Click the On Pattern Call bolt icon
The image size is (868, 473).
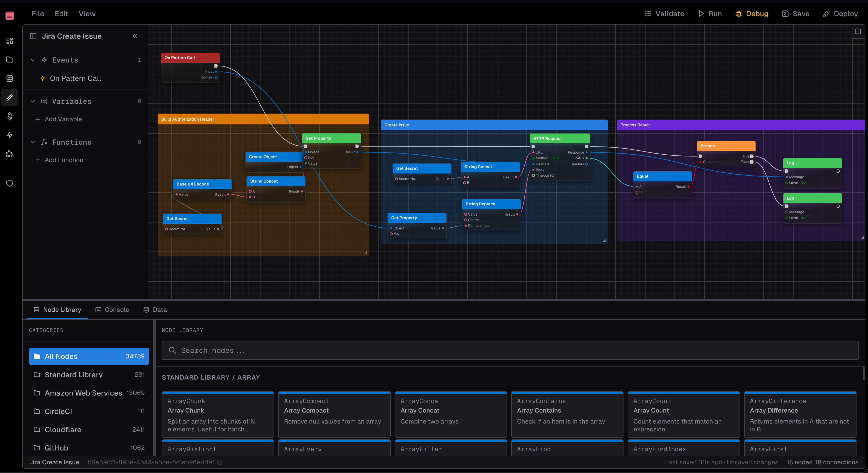(43, 78)
